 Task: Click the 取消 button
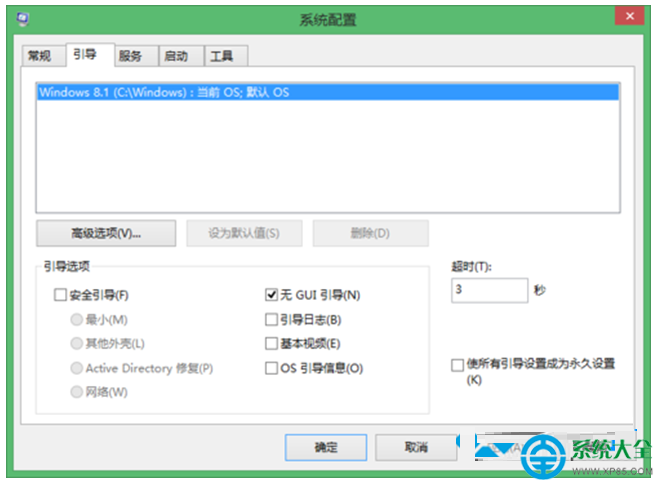click(416, 447)
